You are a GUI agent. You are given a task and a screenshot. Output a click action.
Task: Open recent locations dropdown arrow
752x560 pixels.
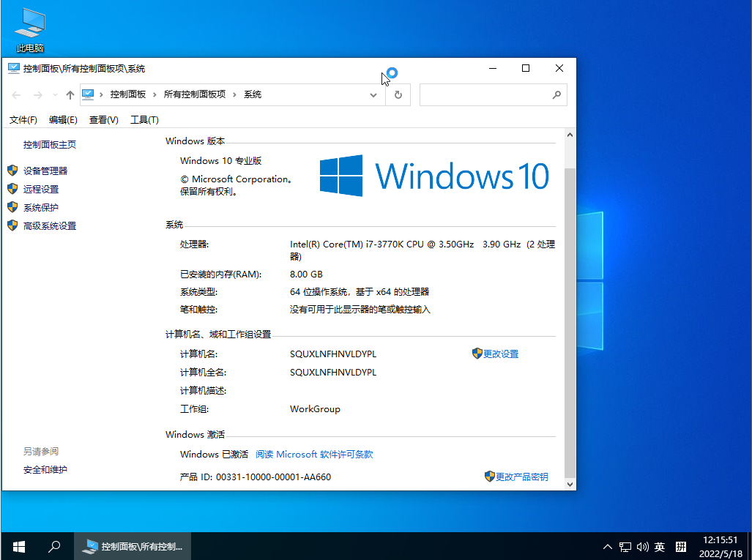point(55,95)
